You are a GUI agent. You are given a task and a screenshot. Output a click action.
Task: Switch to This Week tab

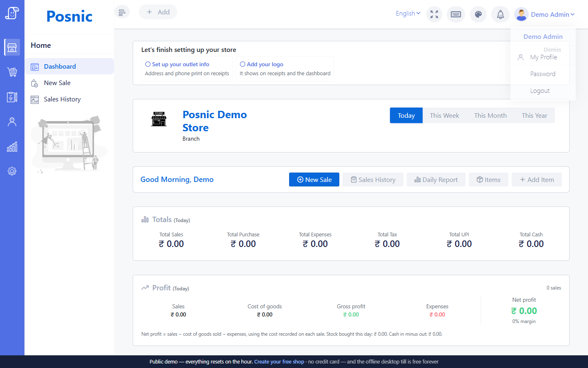click(444, 115)
